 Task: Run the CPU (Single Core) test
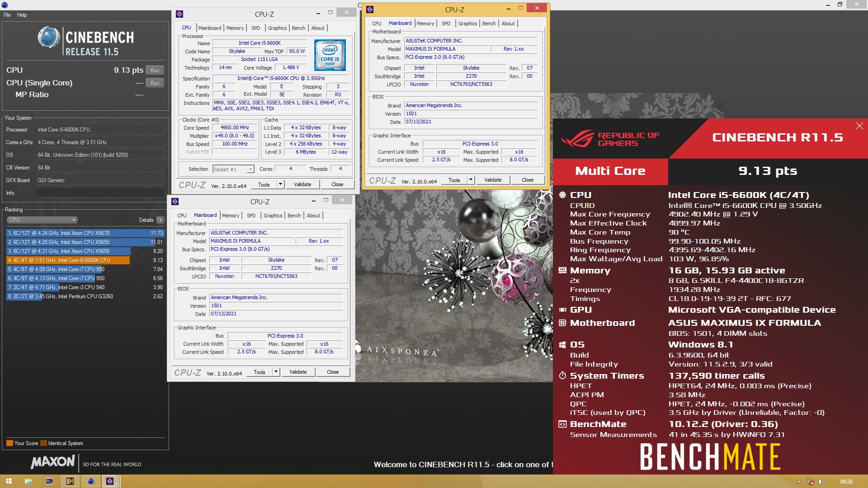[x=155, y=83]
